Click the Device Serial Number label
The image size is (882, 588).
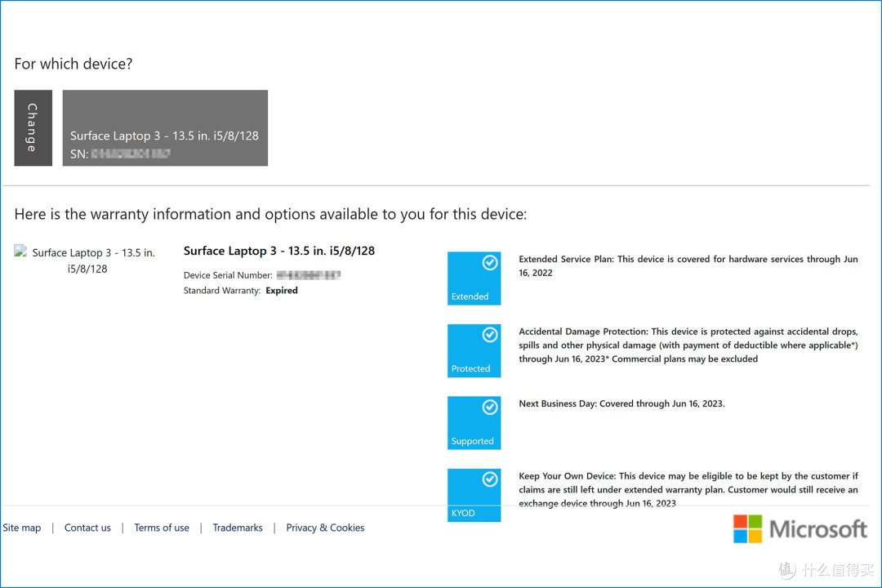[x=228, y=275]
